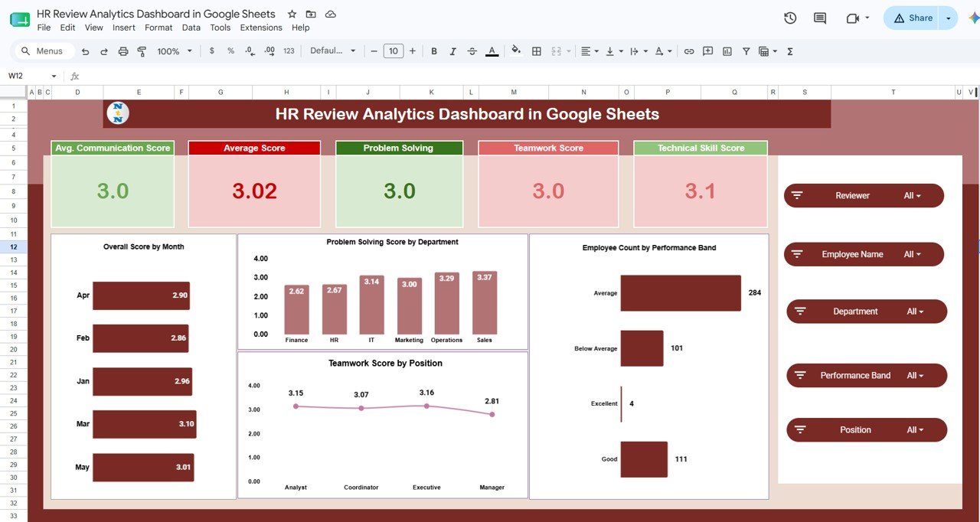Open table views icon in toolbar
Screen dimensions: 980x522
point(766,51)
